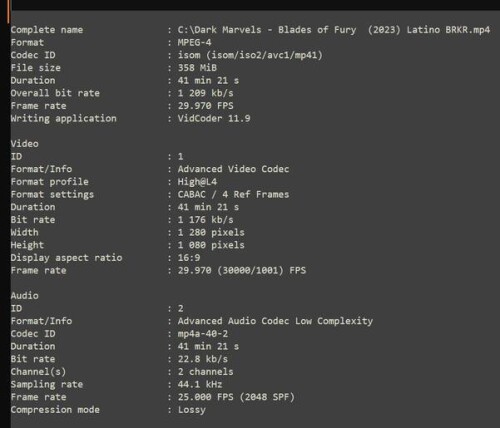This screenshot has width=500, height=428.
Task: Click the video Bit rate 1 176 kb/s value
Action: [205, 220]
